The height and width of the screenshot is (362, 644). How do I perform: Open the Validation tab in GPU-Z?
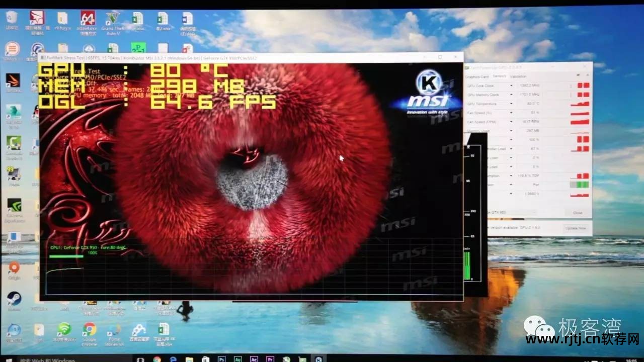click(x=518, y=76)
